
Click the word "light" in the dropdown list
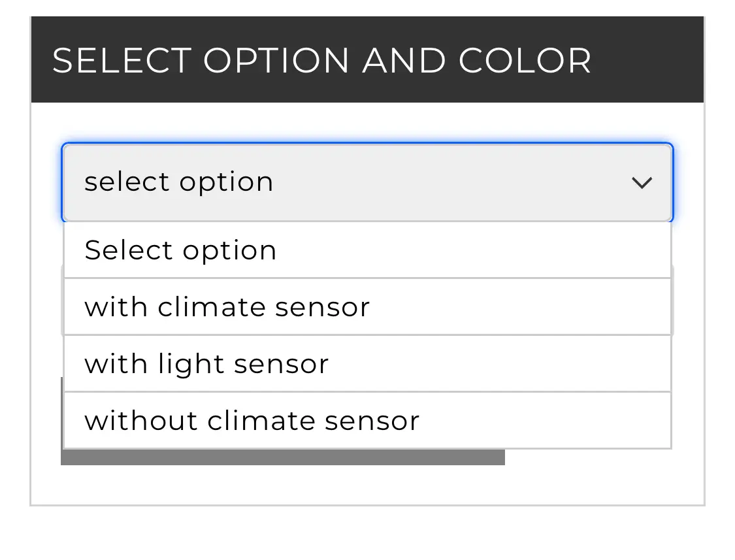pyautogui.click(x=191, y=365)
